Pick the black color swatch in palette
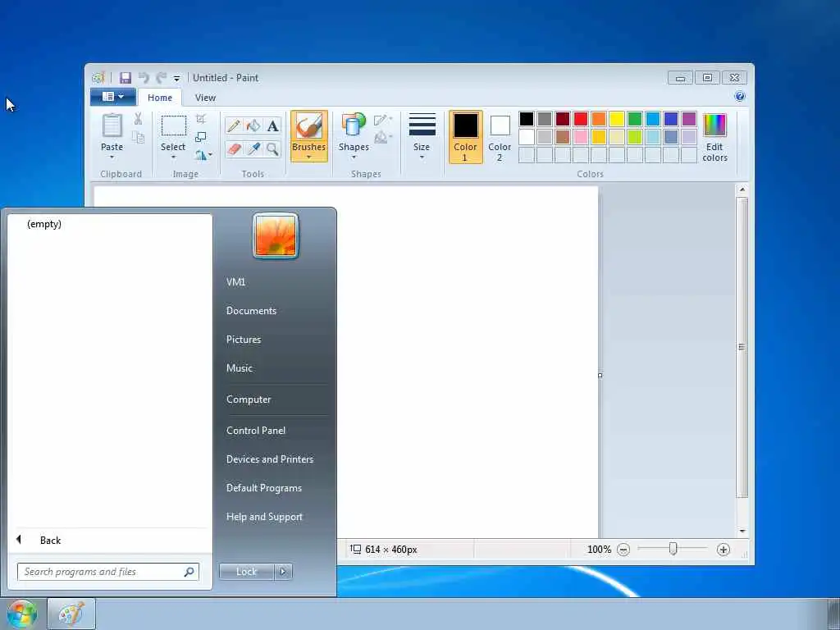Viewport: 840px width, 630px height. click(527, 119)
